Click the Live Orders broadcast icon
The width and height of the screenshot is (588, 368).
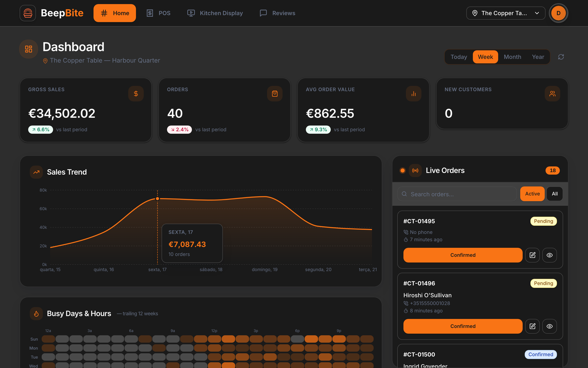click(x=415, y=170)
